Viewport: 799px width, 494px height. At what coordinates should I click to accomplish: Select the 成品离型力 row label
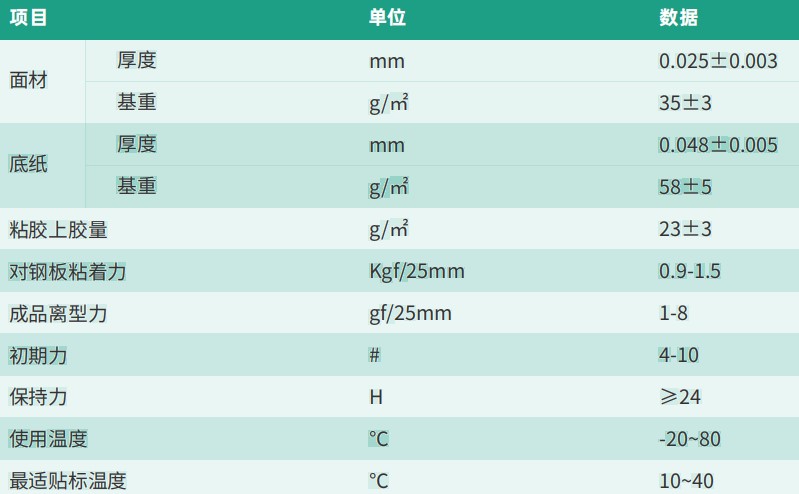click(x=58, y=314)
